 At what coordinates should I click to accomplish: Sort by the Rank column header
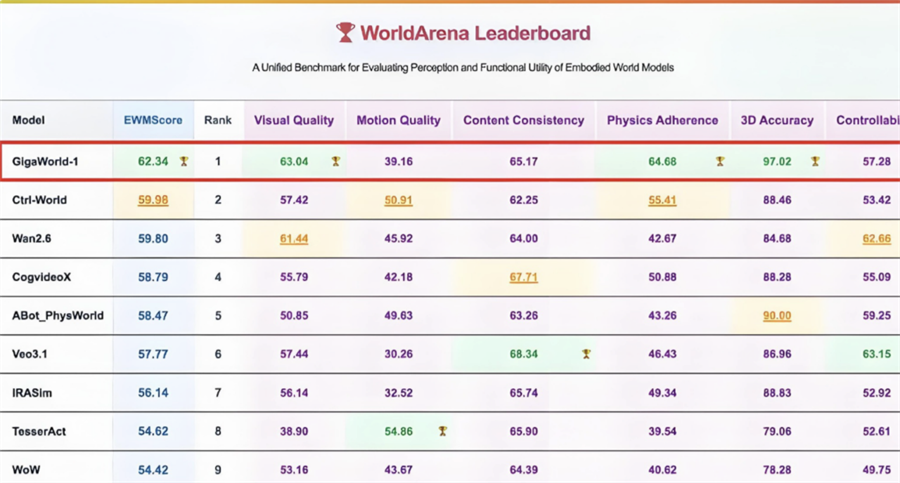[218, 120]
